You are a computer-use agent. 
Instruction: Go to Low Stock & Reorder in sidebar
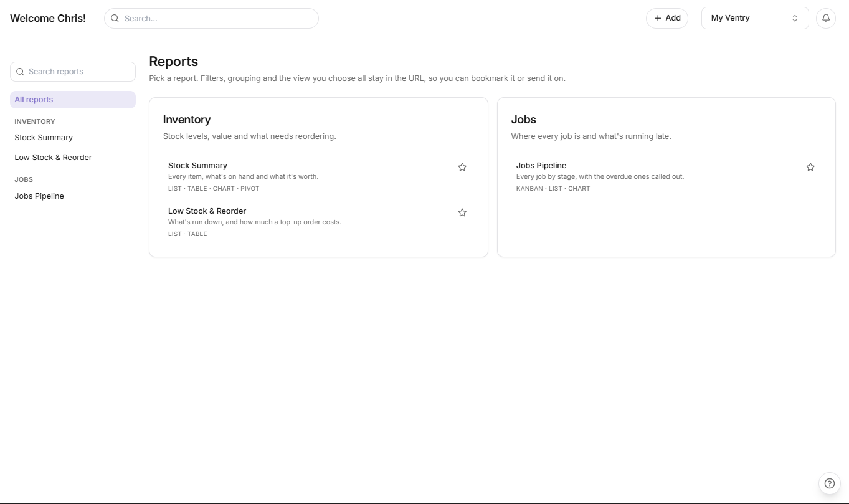pyautogui.click(x=53, y=158)
